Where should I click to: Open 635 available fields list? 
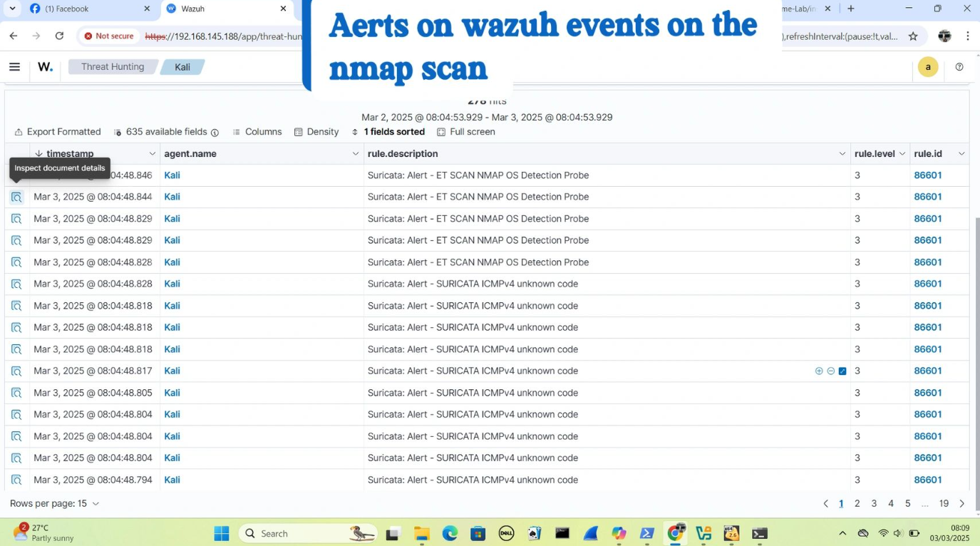pyautogui.click(x=166, y=132)
